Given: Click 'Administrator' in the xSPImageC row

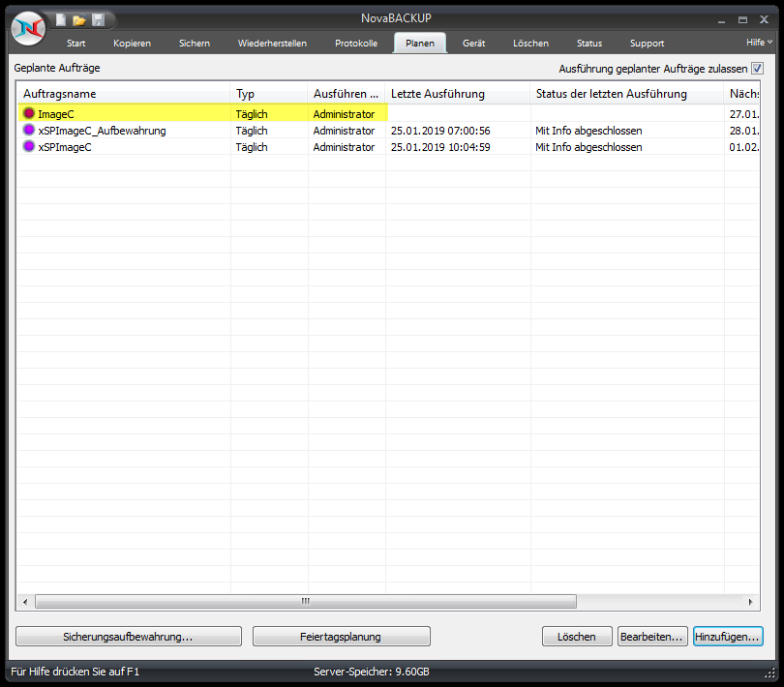Looking at the screenshot, I should pyautogui.click(x=344, y=147).
